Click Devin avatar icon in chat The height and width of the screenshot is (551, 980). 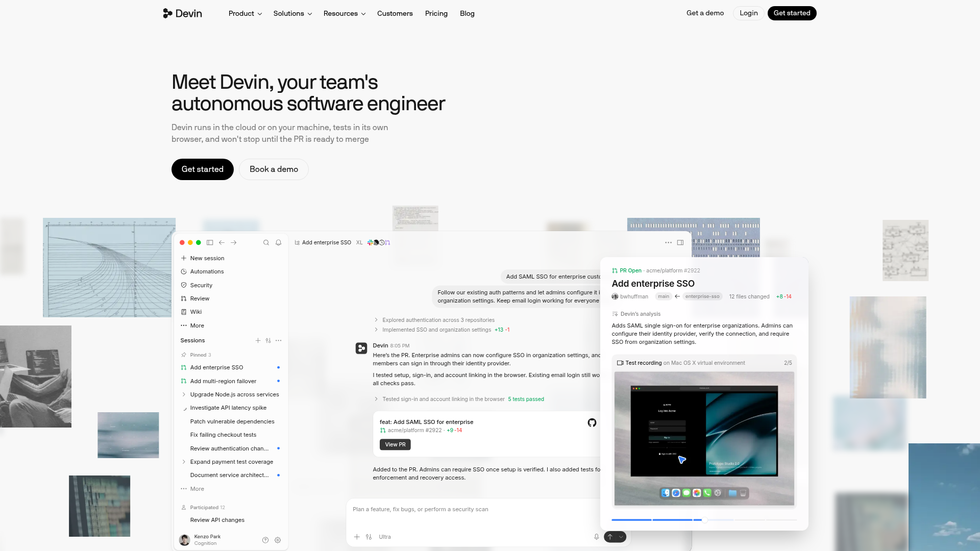coord(361,348)
